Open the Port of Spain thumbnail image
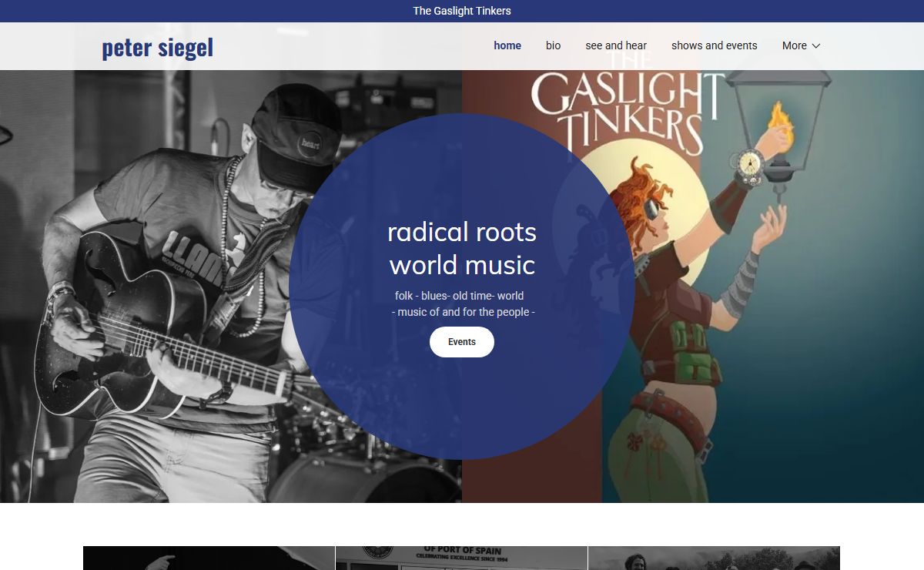The width and height of the screenshot is (924, 570). point(461,558)
